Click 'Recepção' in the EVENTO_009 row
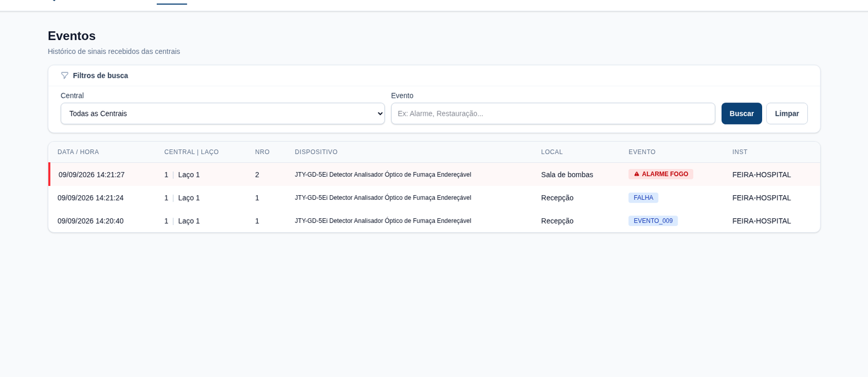The width and height of the screenshot is (868, 377). click(557, 221)
